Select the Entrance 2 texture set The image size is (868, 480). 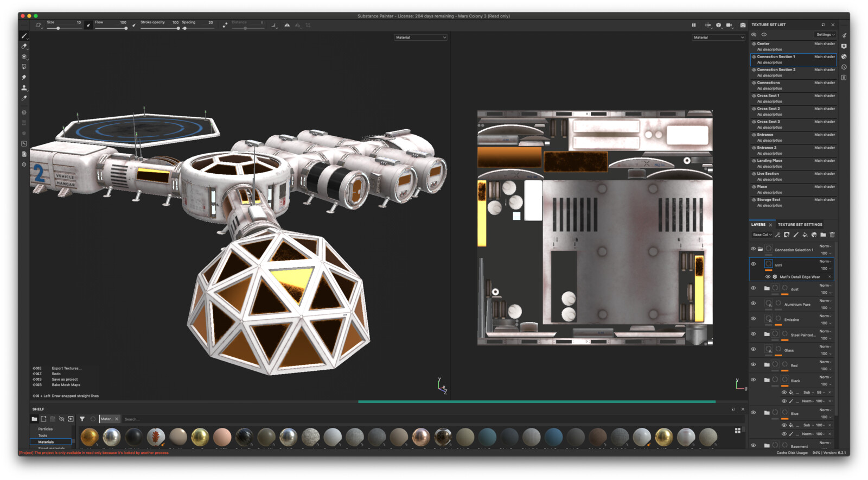coord(794,150)
